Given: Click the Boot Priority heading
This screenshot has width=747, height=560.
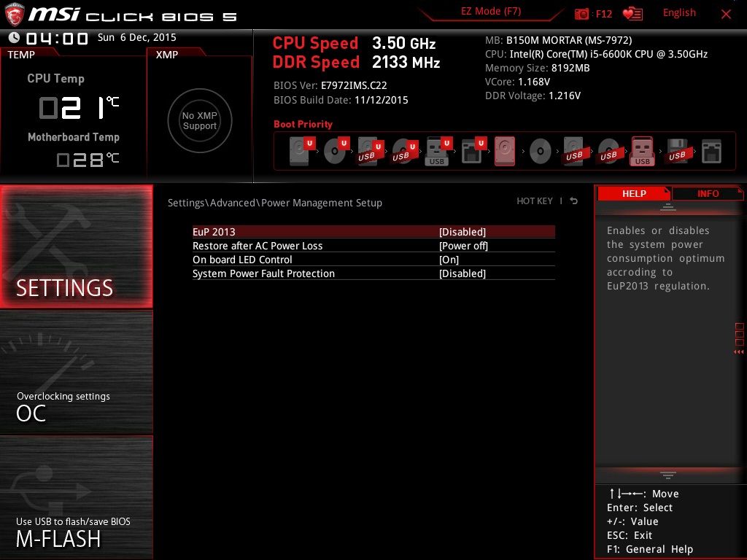Looking at the screenshot, I should 303,124.
